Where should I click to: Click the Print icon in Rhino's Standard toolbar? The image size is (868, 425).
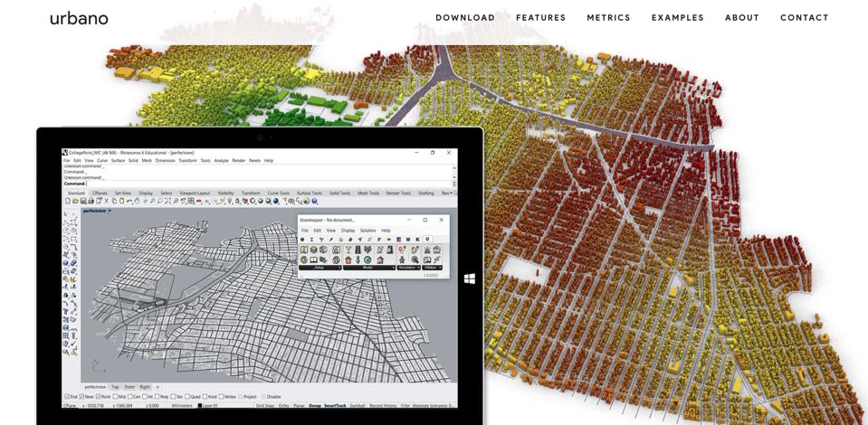click(x=91, y=201)
